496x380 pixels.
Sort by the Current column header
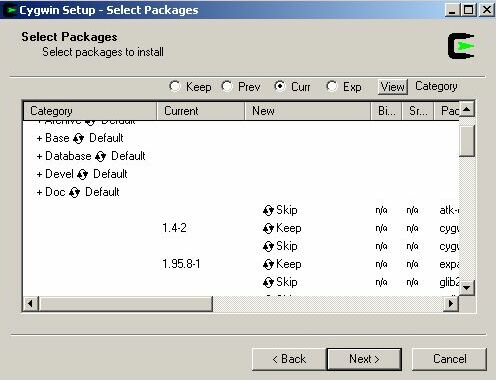[x=201, y=111]
